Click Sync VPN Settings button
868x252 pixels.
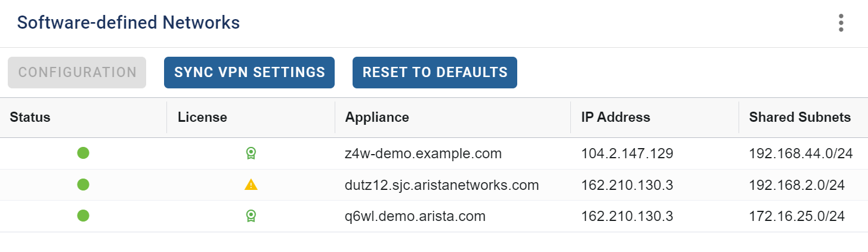(x=249, y=72)
